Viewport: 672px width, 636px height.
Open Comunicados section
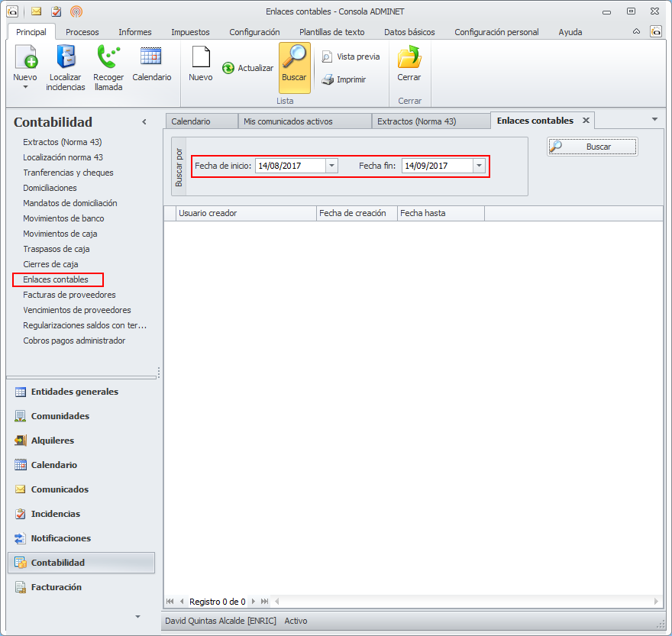[82, 489]
